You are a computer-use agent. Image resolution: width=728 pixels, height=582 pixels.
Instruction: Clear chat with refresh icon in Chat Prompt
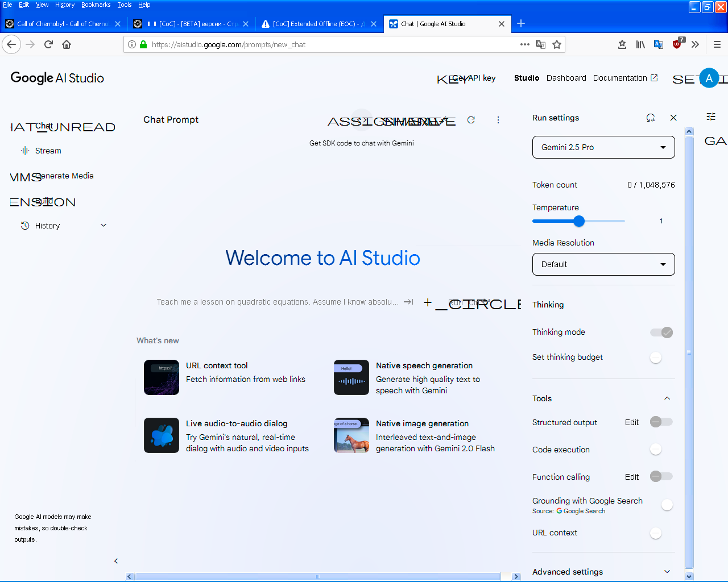coord(471,120)
